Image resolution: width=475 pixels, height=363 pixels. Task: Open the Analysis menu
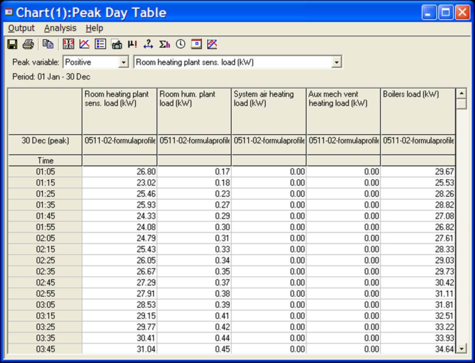click(60, 28)
